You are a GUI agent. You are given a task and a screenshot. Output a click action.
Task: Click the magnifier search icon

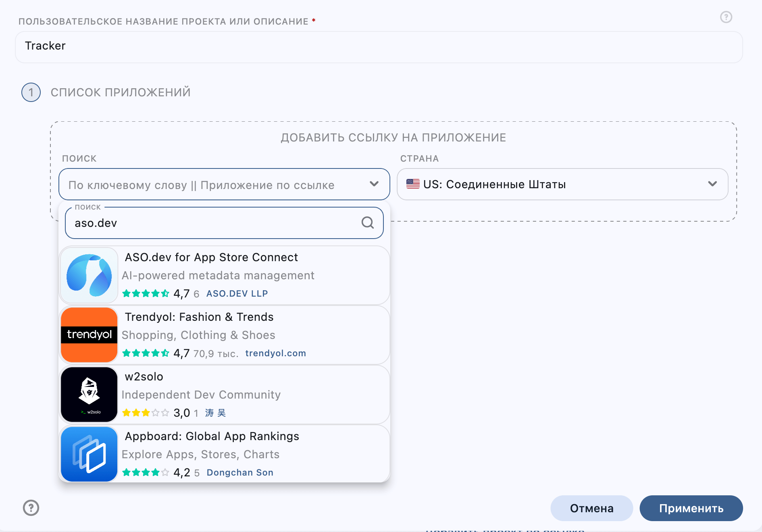click(x=367, y=222)
